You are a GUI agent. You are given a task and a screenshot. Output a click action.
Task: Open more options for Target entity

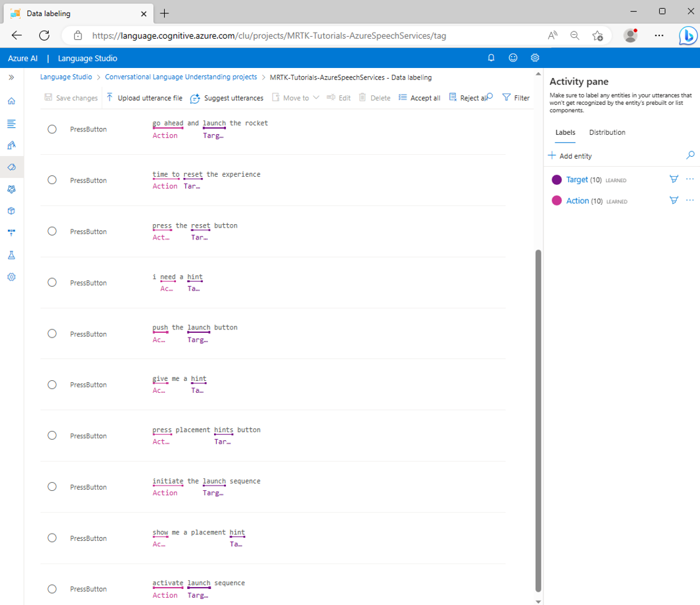click(690, 179)
